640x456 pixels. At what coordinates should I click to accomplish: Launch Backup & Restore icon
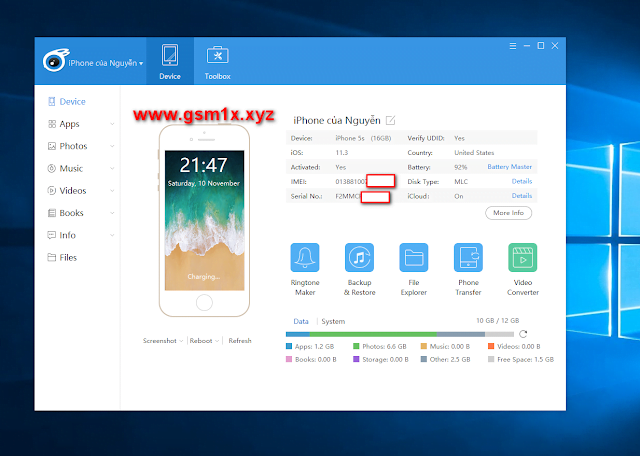(359, 258)
